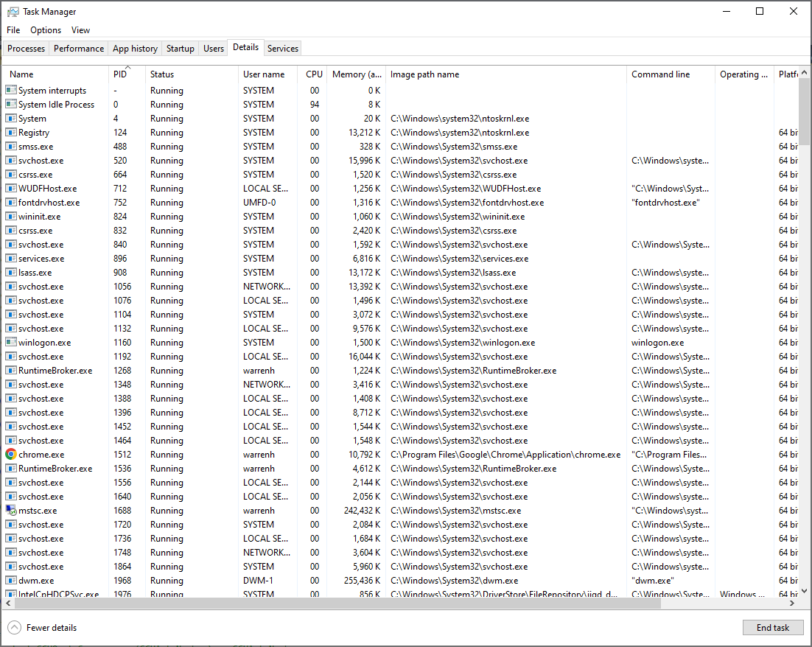Image resolution: width=812 pixels, height=647 pixels.
Task: Switch to the Services tab
Action: click(x=283, y=48)
